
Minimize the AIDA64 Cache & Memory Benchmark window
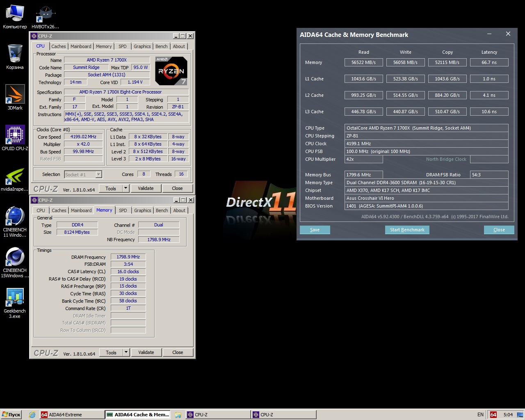click(x=489, y=34)
